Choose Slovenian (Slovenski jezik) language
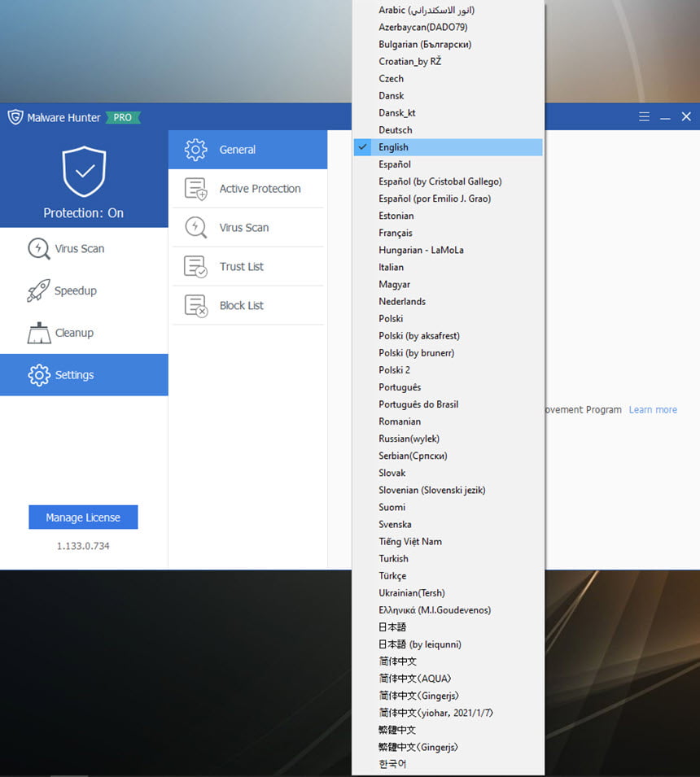Viewport: 700px width, 777px height. click(448, 490)
